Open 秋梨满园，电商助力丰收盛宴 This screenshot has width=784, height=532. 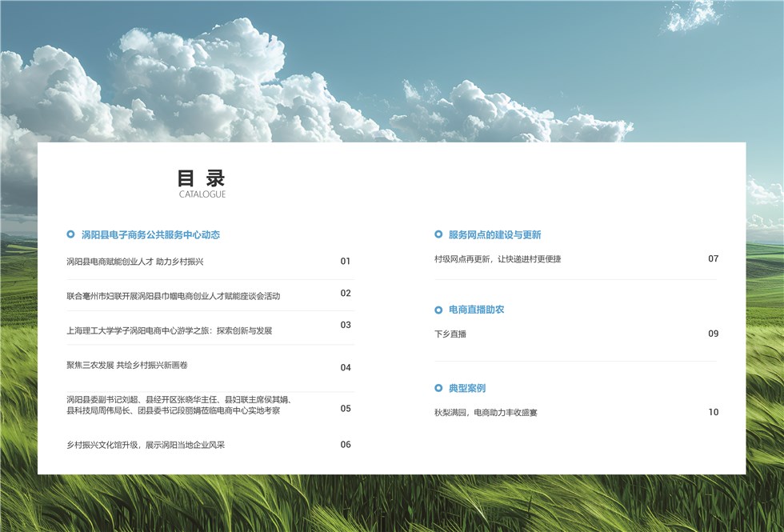pos(486,413)
